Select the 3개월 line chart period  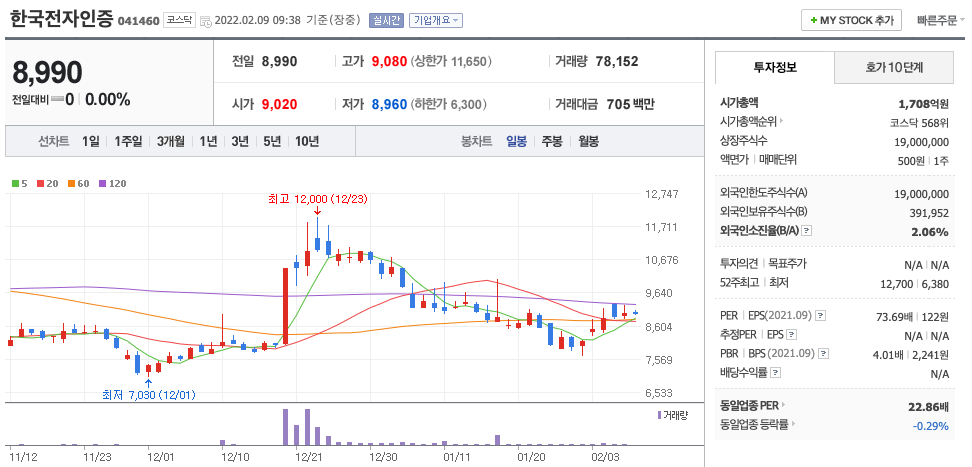click(x=170, y=141)
